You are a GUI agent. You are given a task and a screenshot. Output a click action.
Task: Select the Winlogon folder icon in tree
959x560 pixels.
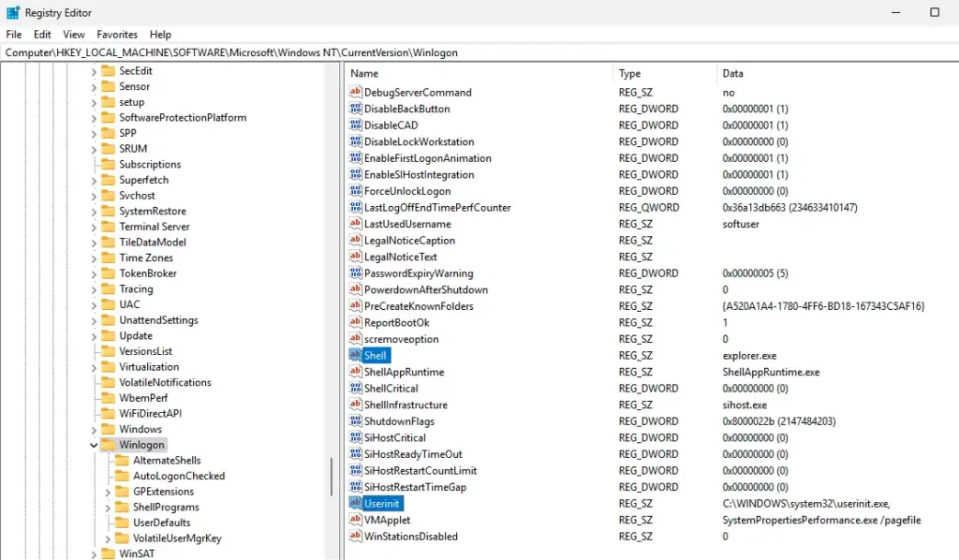tap(108, 445)
